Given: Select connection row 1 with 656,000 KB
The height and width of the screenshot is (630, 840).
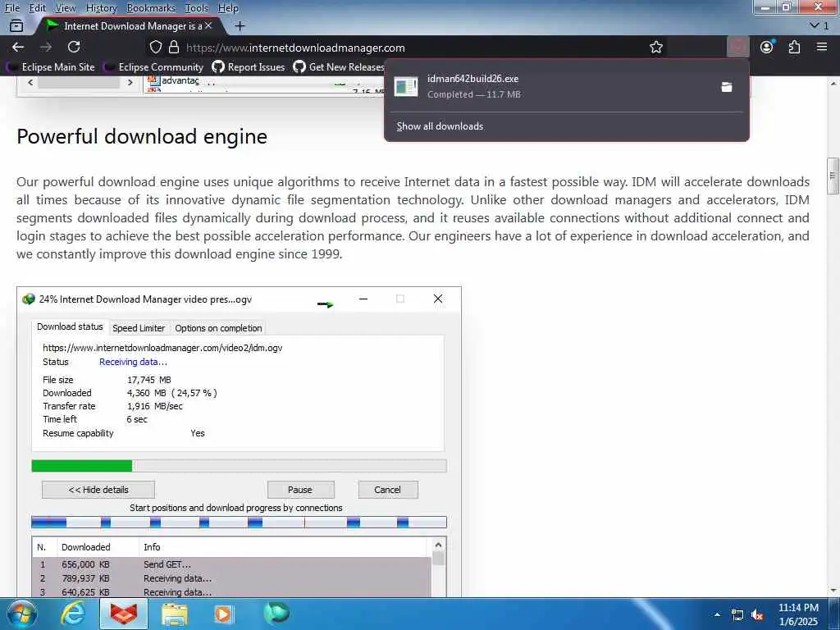Looking at the screenshot, I should [231, 564].
